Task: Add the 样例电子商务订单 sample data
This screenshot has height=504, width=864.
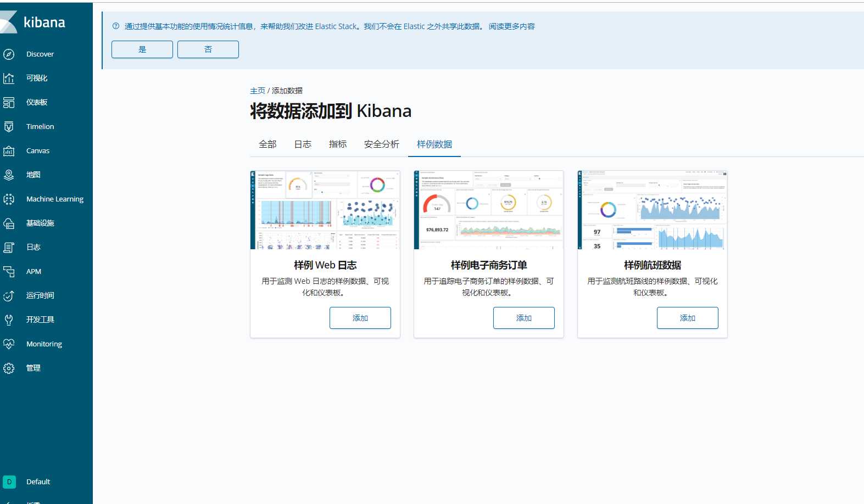Action: (x=524, y=318)
